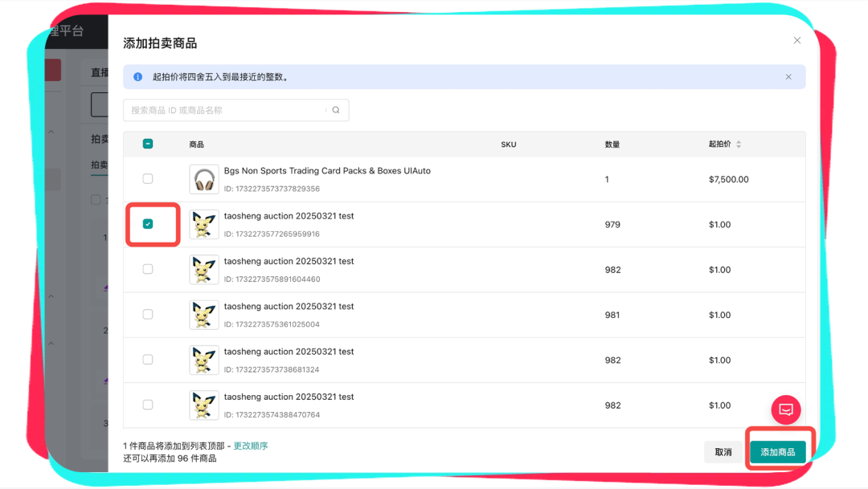Image resolution: width=868 pixels, height=489 pixels.
Task: Sort by starting price column arrows
Action: [739, 145]
